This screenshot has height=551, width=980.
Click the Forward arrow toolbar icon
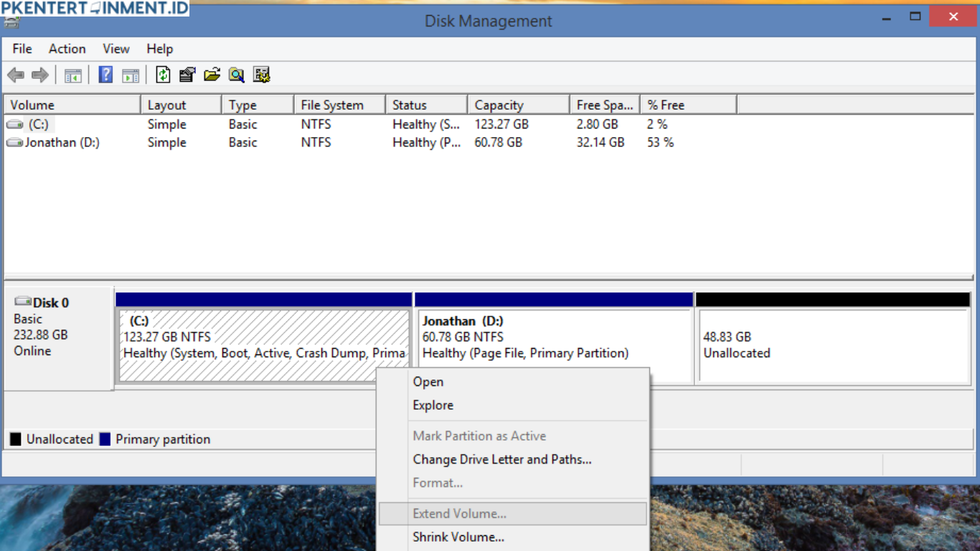click(40, 75)
